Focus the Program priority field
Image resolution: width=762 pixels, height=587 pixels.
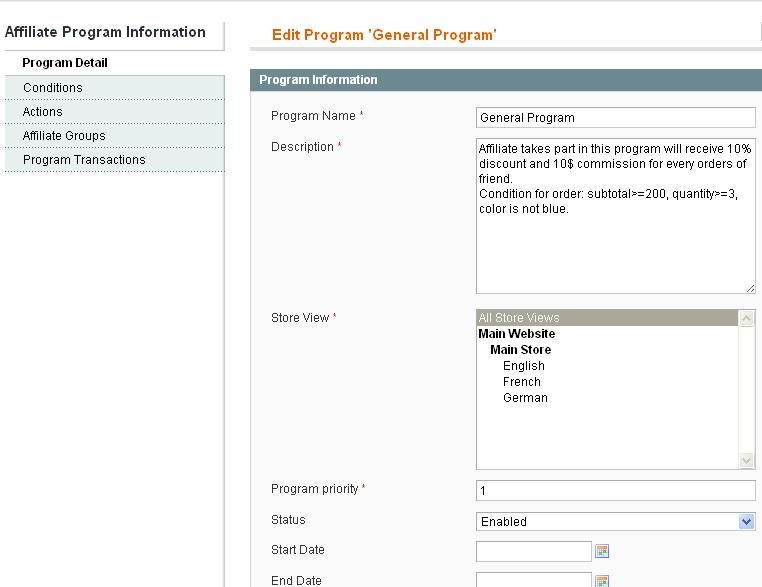coord(616,490)
